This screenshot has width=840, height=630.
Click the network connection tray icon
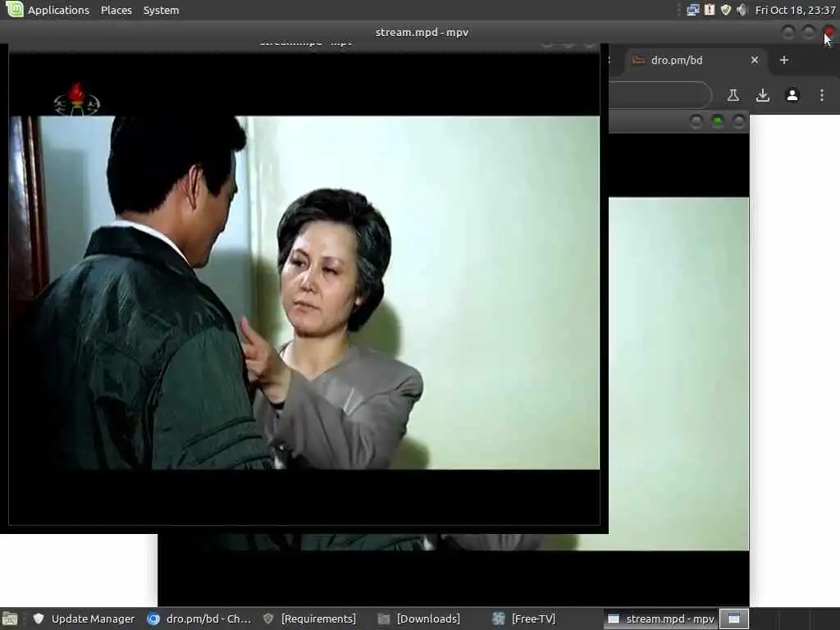(692, 10)
